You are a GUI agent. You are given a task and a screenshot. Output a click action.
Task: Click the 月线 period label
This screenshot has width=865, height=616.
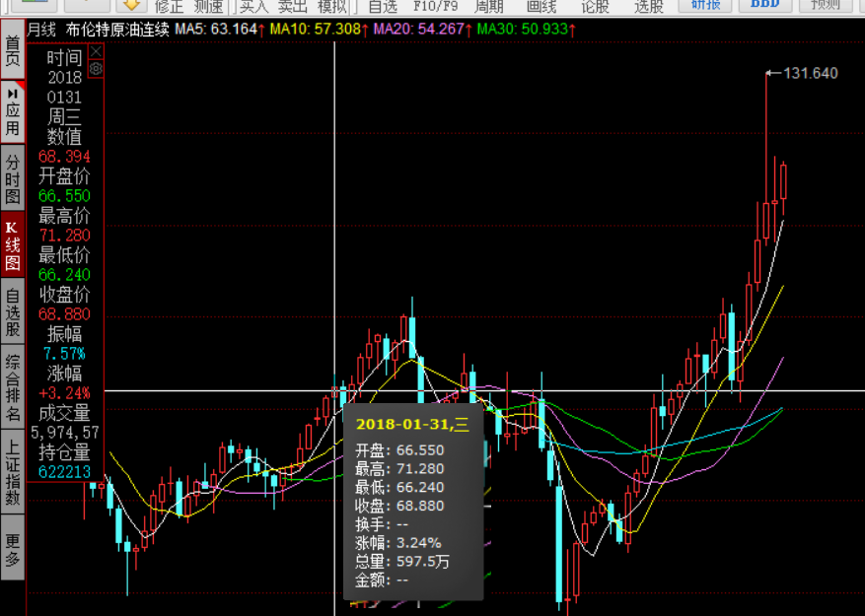[x=41, y=29]
